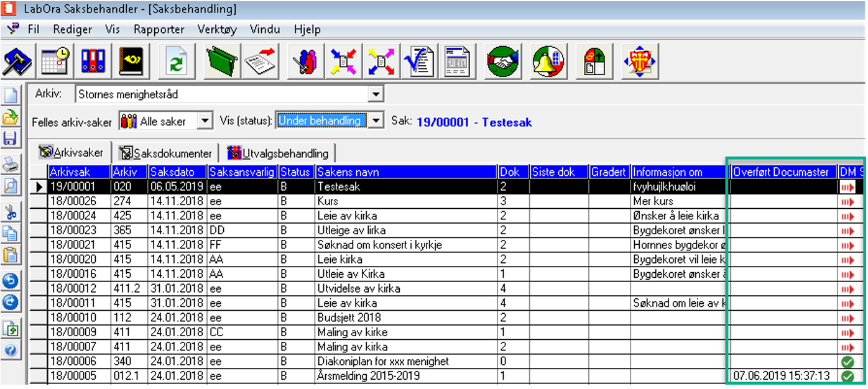Screen dimensions: 868x389
Task: Click the green refresh page sidebar icon
Action: (11, 328)
